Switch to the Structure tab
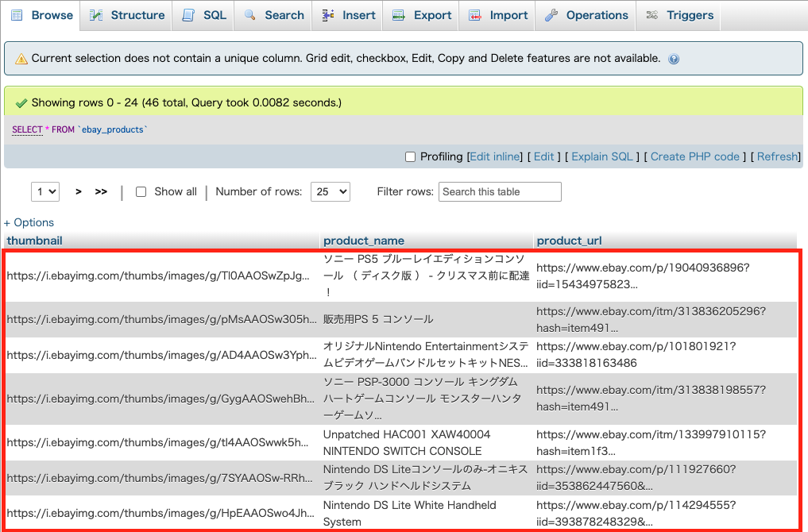This screenshot has height=532, width=808. (x=127, y=15)
